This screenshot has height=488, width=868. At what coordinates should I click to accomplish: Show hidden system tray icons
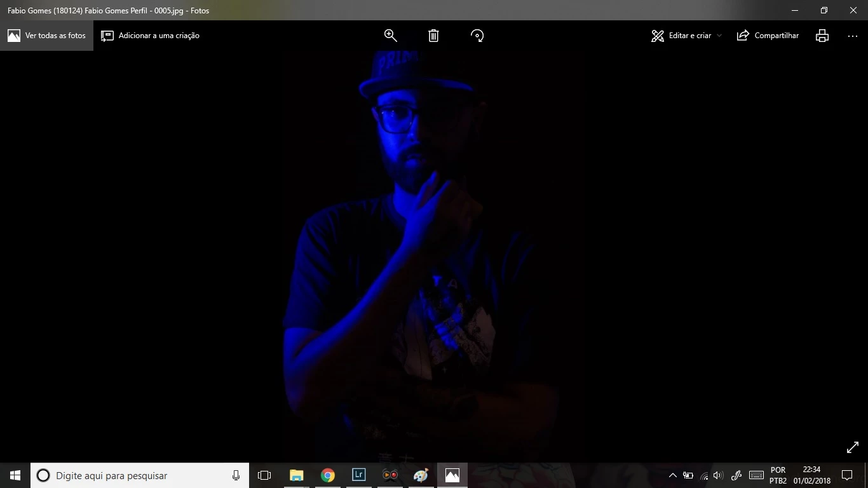coord(673,475)
